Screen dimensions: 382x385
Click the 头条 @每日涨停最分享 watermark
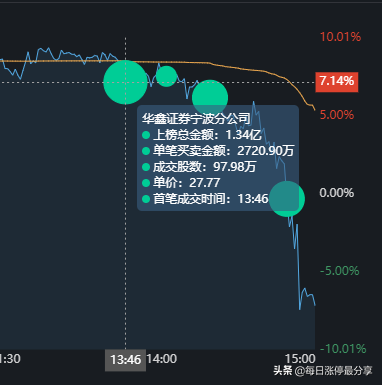click(x=323, y=371)
